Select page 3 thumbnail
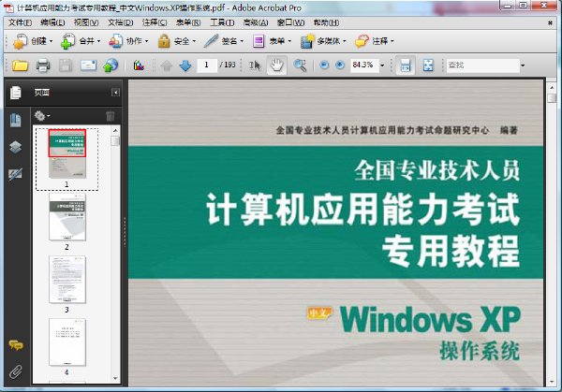The height and width of the screenshot is (392, 562). (67, 280)
